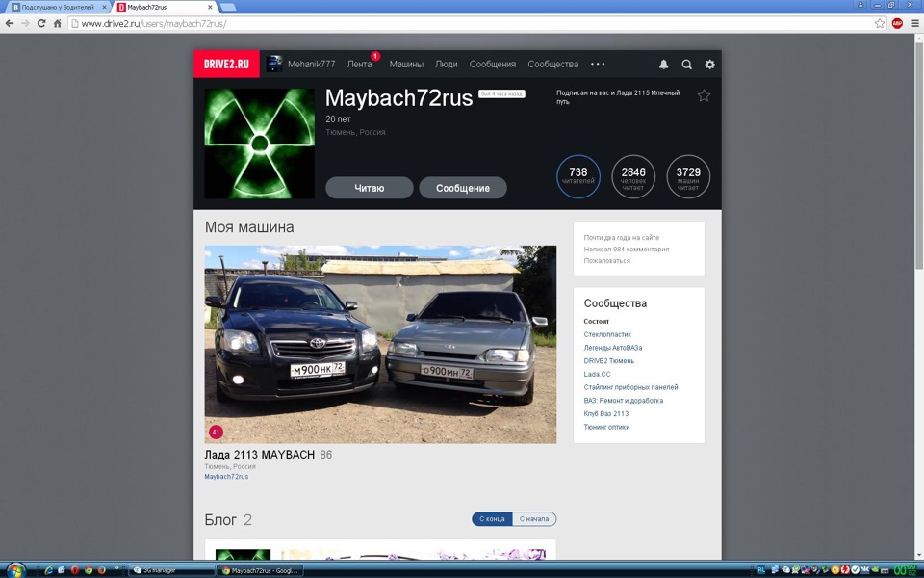Click the 738 читателей circle

(x=578, y=176)
